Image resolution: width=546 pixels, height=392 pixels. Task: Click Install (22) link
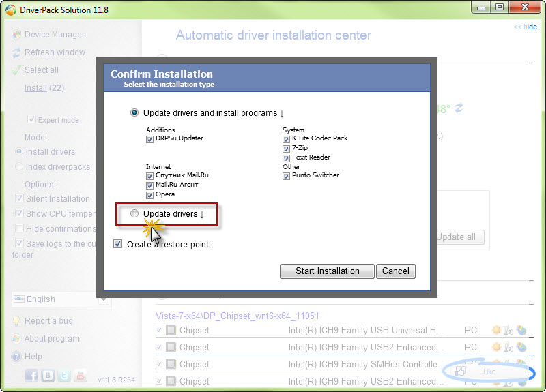pyautogui.click(x=44, y=88)
